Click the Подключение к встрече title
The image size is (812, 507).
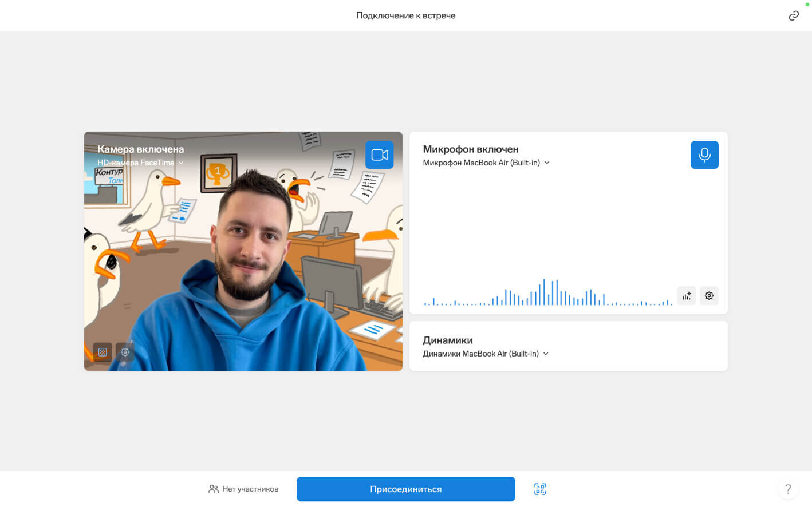[x=406, y=15]
